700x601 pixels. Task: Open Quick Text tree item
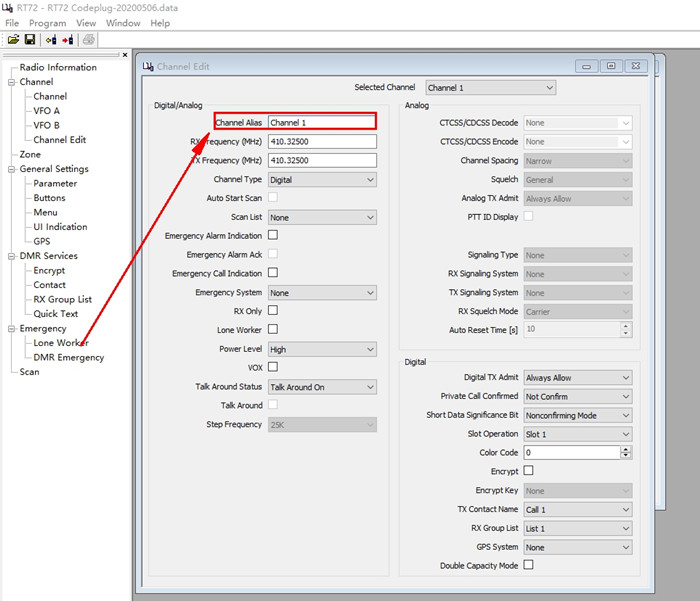click(55, 314)
